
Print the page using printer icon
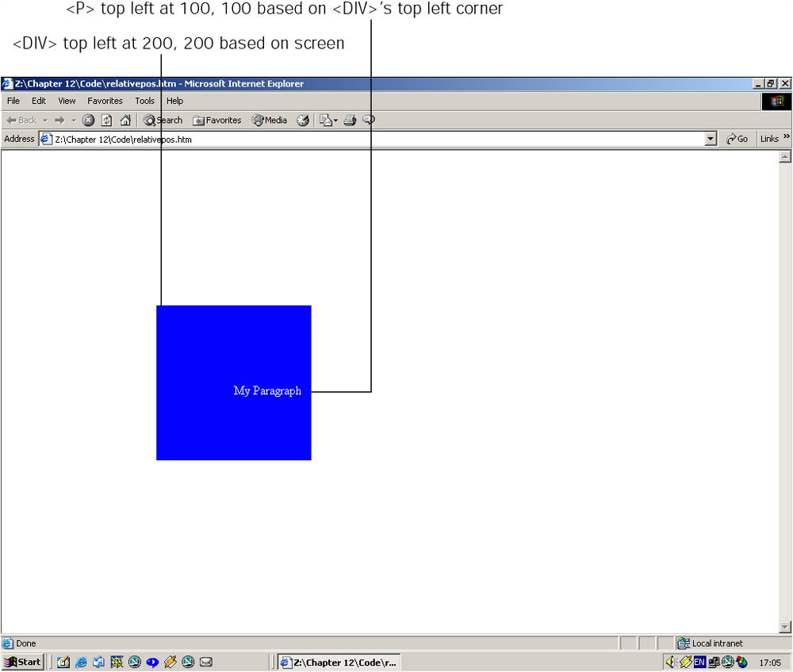tap(350, 121)
